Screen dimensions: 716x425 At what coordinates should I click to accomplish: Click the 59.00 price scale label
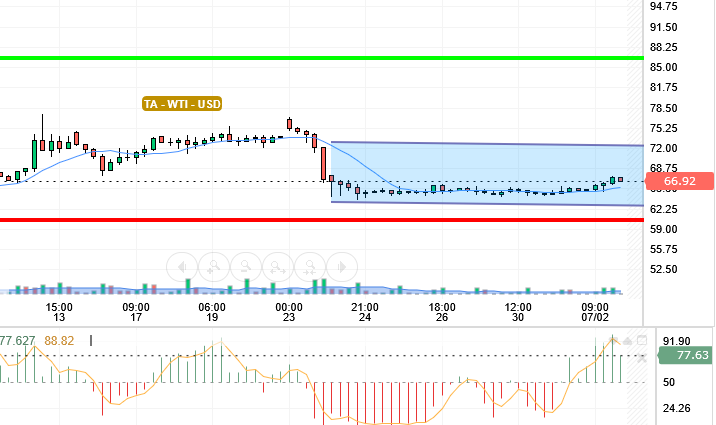[663, 229]
